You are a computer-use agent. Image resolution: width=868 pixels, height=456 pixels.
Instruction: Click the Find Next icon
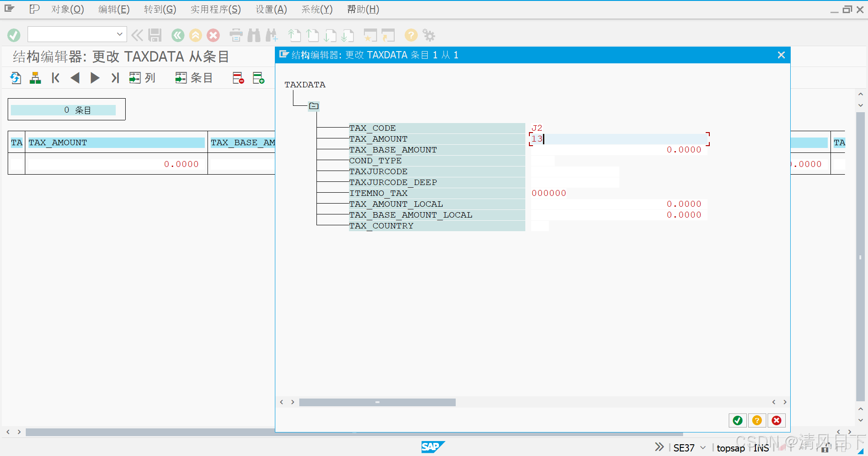point(272,35)
